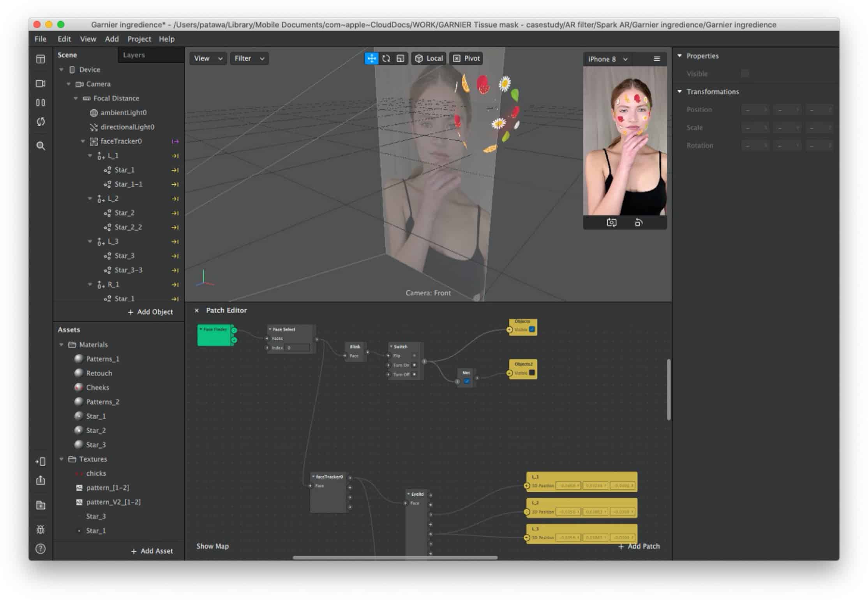
Task: Uncheck Visible in the Objects patch
Action: coord(532,330)
